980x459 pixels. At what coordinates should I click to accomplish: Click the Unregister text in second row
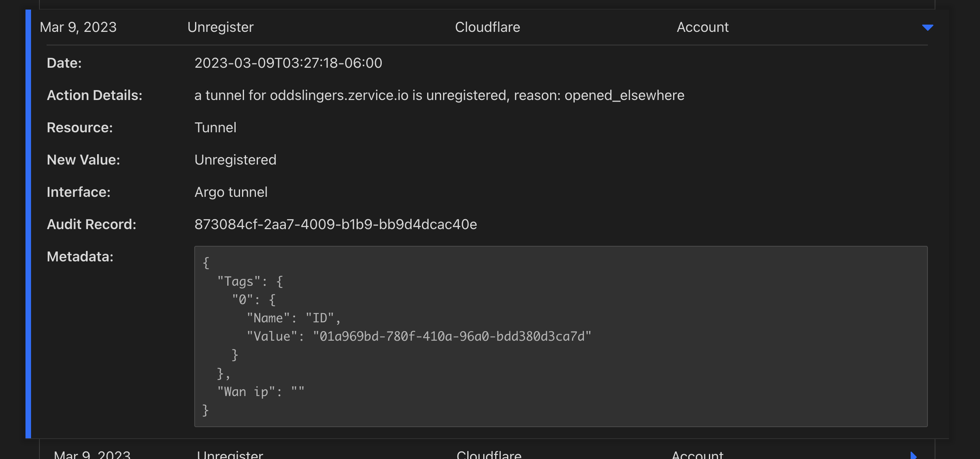(230, 455)
